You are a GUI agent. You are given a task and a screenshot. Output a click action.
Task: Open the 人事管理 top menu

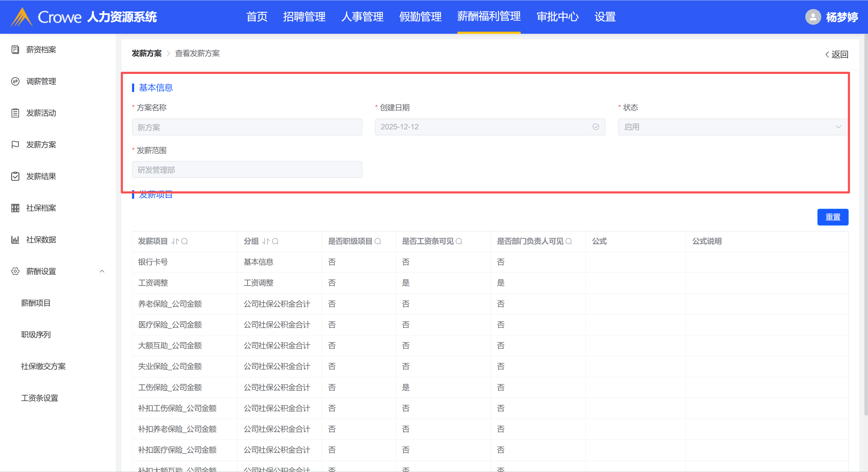pyautogui.click(x=362, y=17)
